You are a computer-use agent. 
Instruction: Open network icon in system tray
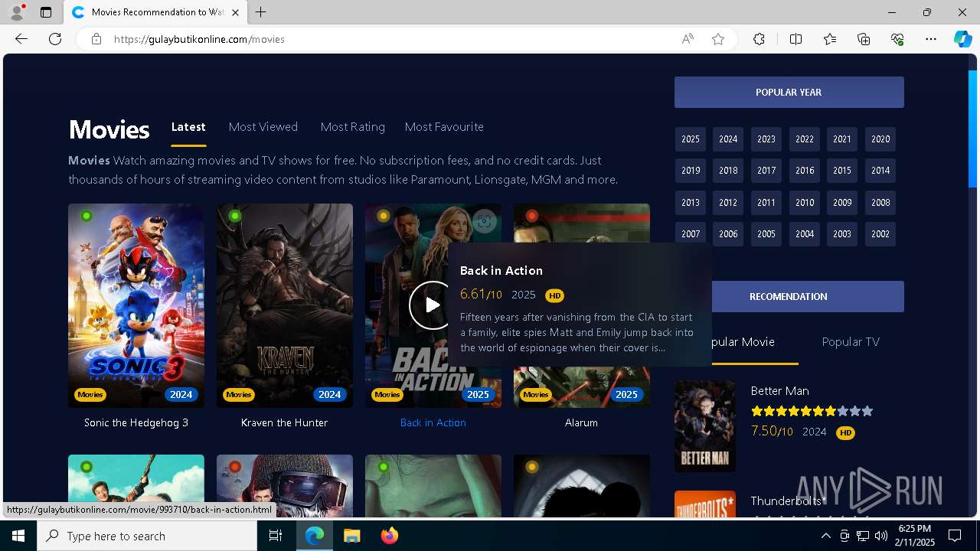point(863,536)
